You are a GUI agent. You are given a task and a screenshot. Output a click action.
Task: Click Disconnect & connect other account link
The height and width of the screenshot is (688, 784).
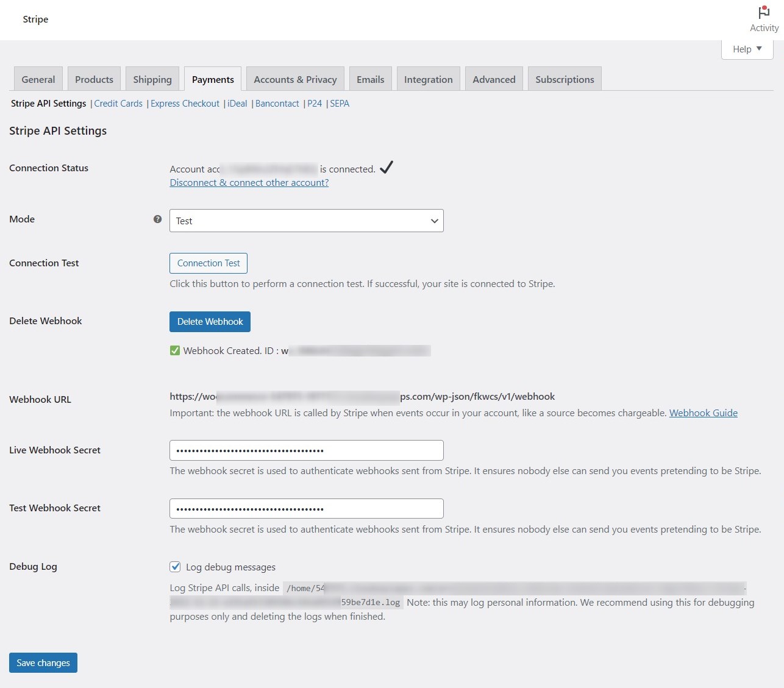(249, 183)
